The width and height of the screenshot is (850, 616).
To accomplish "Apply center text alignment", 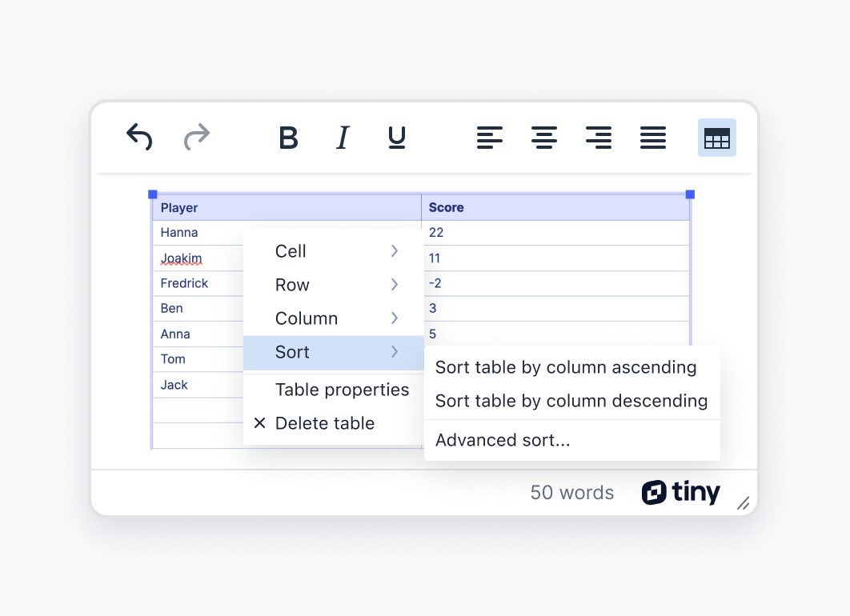I will coord(544,138).
